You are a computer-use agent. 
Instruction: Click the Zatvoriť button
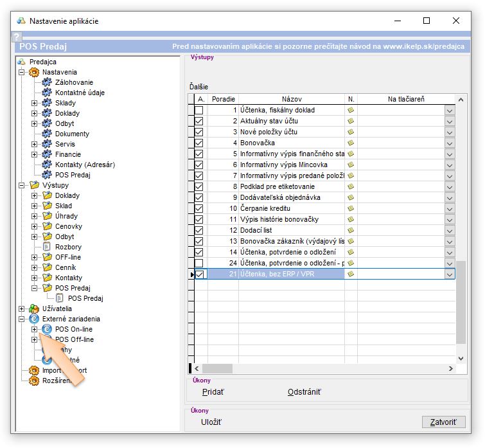click(443, 422)
